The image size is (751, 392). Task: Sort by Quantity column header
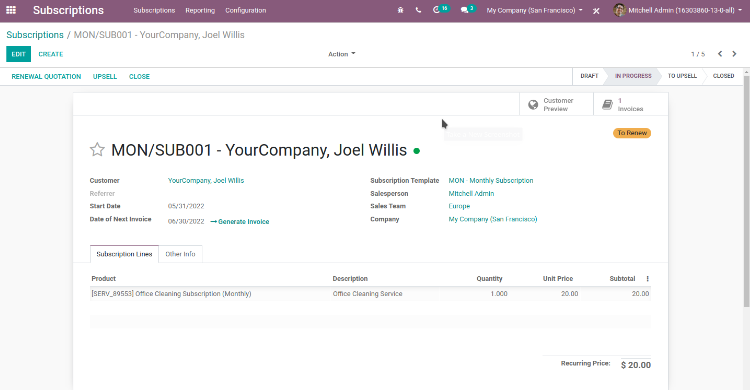[x=489, y=278]
